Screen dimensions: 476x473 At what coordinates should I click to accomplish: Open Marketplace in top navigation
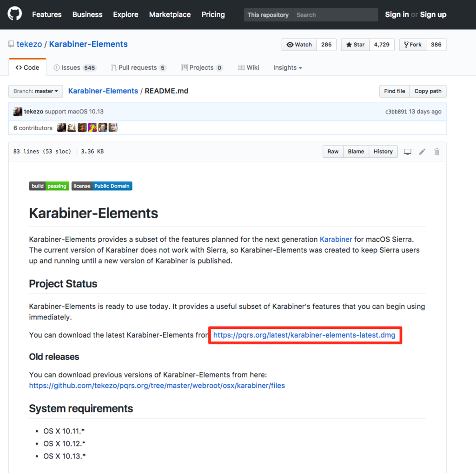tap(170, 14)
